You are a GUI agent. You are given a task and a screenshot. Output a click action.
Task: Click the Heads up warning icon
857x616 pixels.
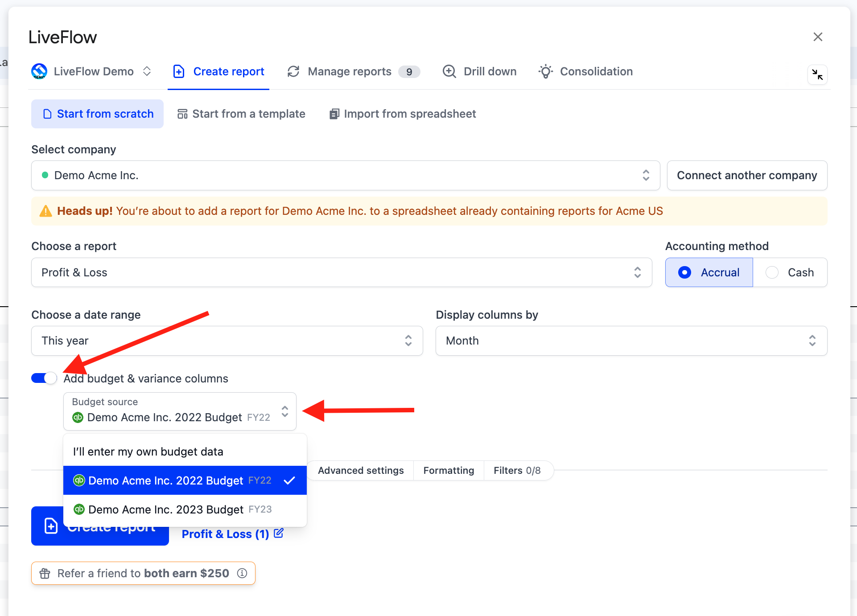45,211
